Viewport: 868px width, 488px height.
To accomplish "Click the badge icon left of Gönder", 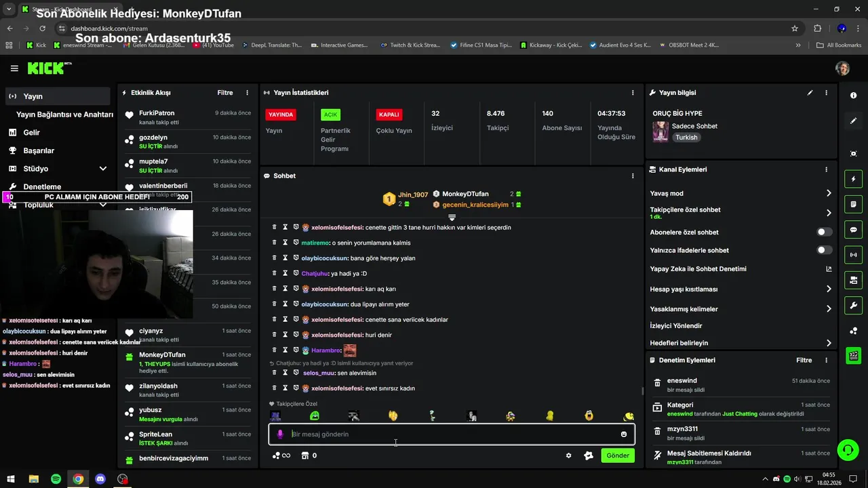I will click(x=589, y=455).
